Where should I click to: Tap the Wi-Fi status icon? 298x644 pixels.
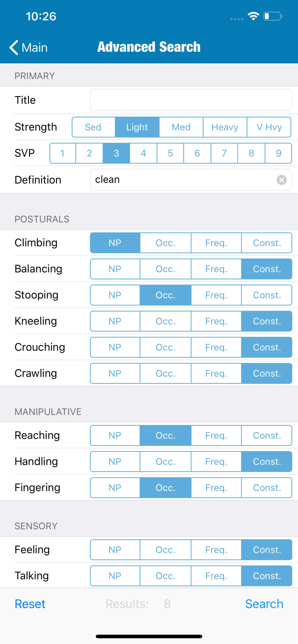pos(253,16)
